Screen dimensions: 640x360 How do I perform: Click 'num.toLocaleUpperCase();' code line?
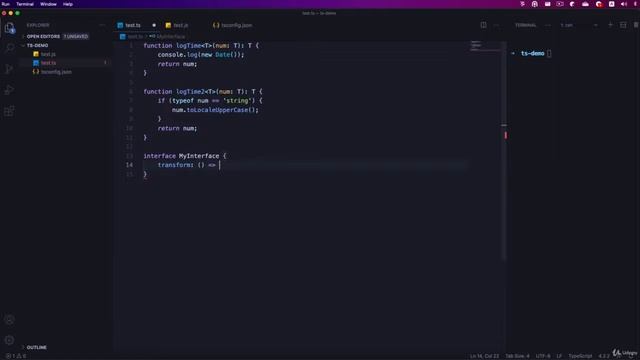215,110
